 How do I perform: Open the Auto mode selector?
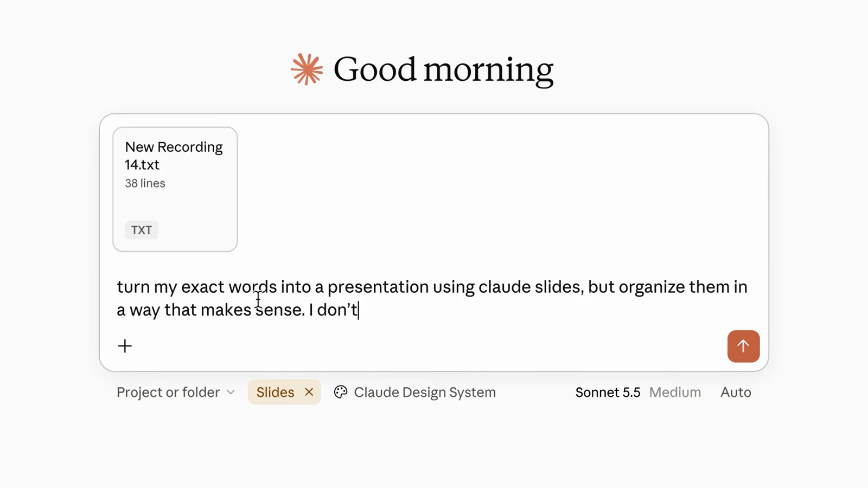tap(736, 392)
